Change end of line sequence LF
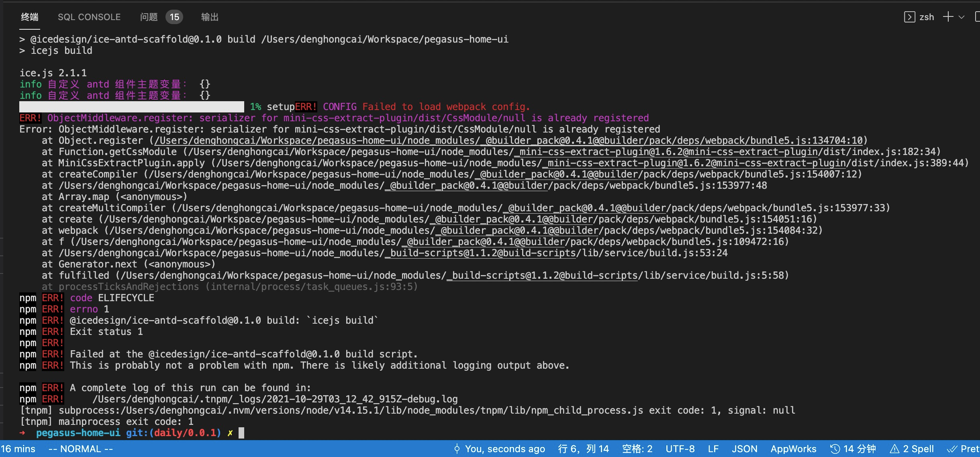 tap(713, 449)
